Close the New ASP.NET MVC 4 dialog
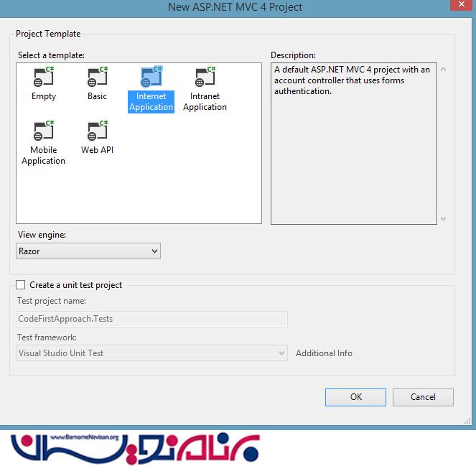 (462, 4)
